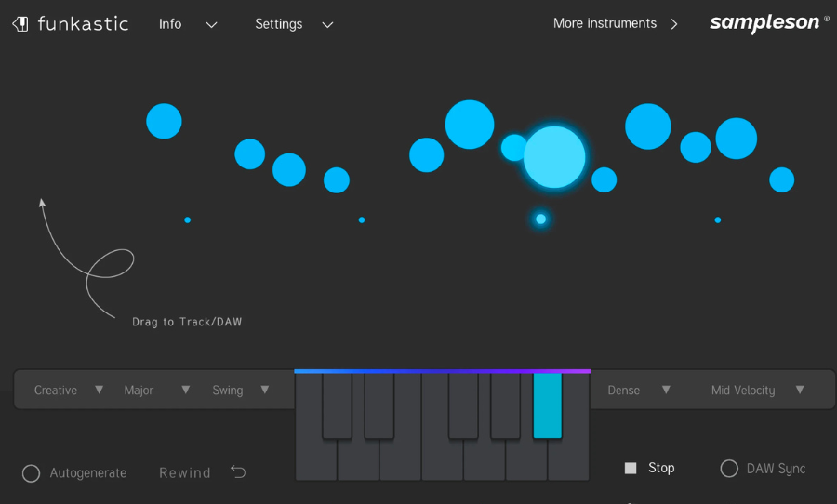Open the Settings menu

coord(293,24)
